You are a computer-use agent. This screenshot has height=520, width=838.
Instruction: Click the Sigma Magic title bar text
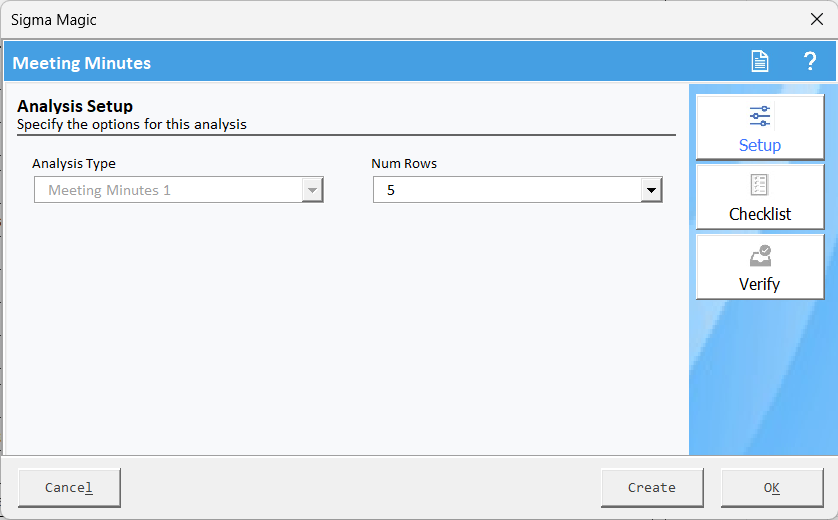[x=54, y=19]
